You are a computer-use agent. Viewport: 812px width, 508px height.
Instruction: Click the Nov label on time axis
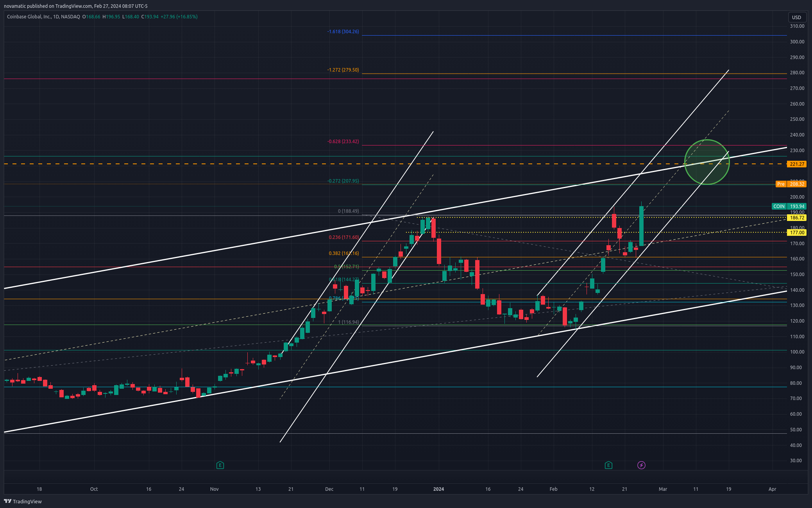coord(214,489)
